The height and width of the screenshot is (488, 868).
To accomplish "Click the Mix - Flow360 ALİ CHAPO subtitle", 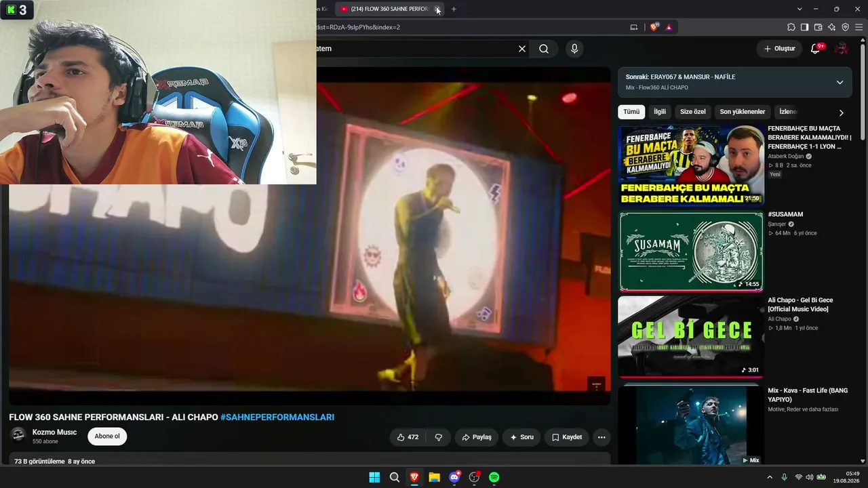I will (657, 87).
